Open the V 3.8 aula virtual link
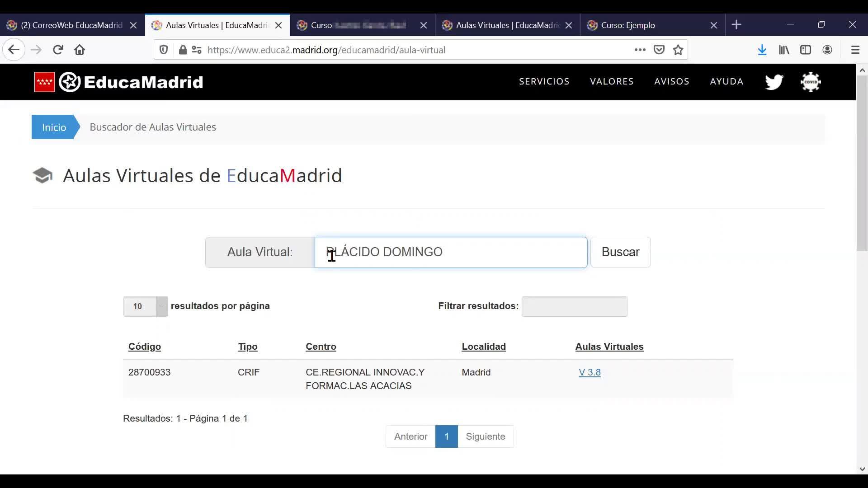This screenshot has width=868, height=488. tap(590, 372)
